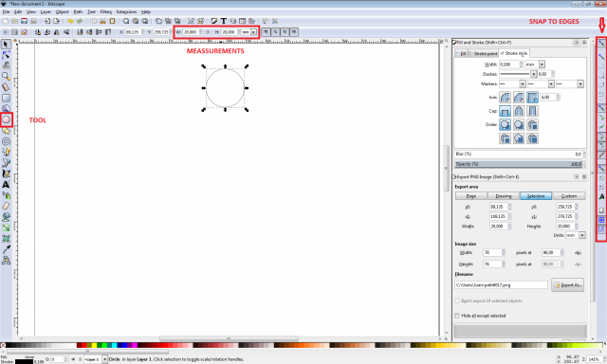
Task: Select the Eraser tool
Action: [x=6, y=207]
